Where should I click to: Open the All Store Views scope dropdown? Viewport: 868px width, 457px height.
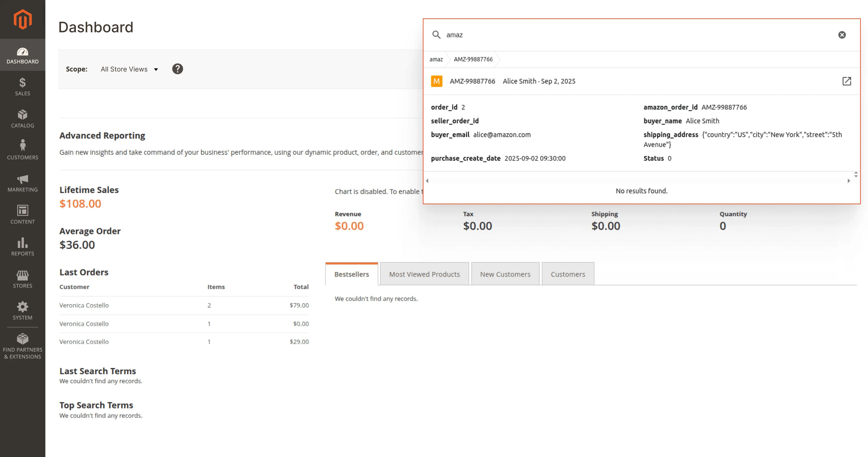(x=129, y=69)
